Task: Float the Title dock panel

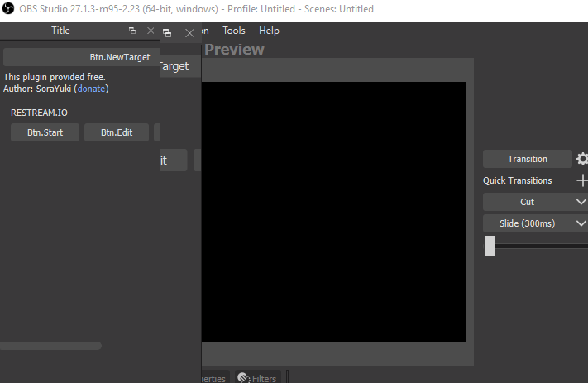Action: point(132,31)
